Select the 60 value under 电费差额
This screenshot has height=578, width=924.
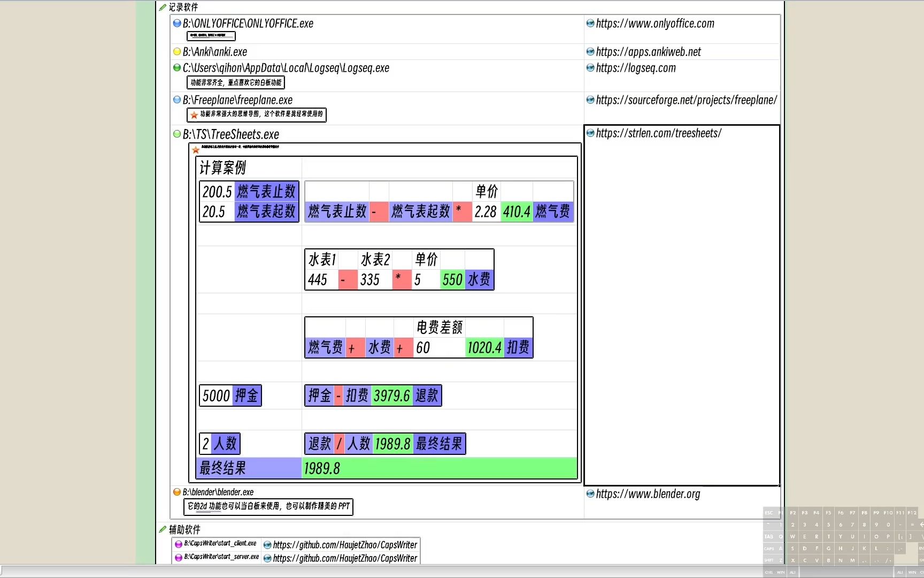click(439, 348)
